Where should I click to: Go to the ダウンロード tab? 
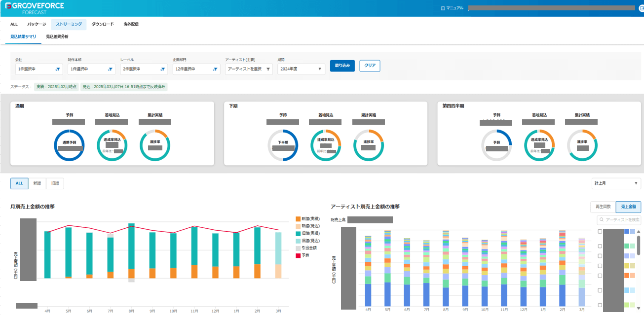point(103,24)
